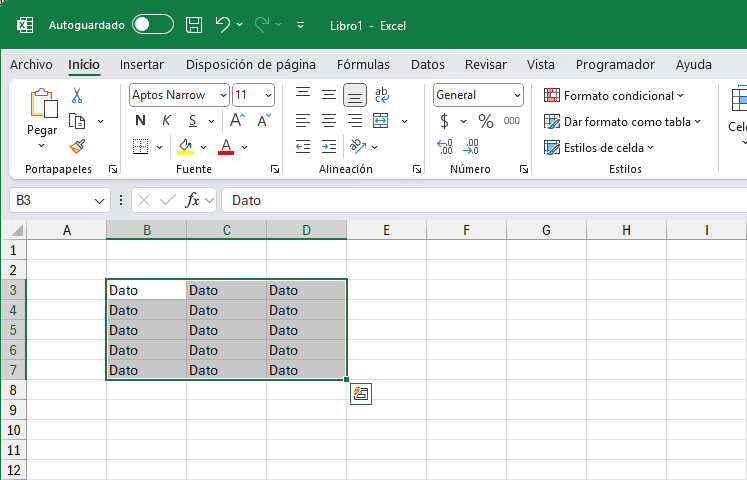Decrease indent icon

pyautogui.click(x=303, y=147)
